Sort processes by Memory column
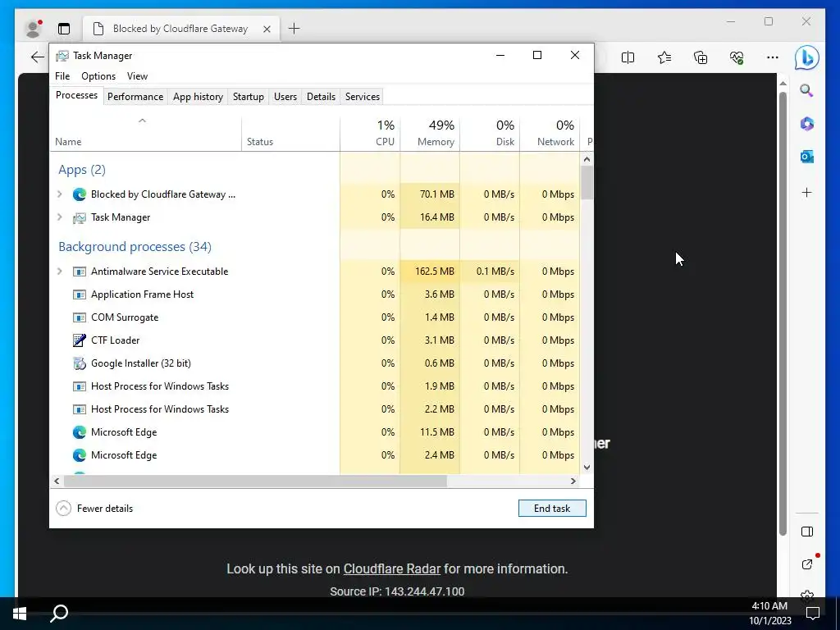 [430, 133]
